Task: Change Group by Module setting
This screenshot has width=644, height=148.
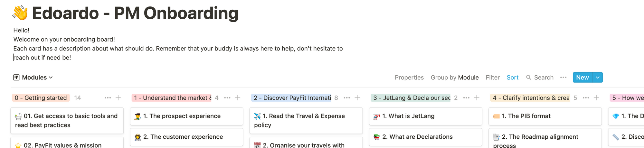Action: point(455,78)
